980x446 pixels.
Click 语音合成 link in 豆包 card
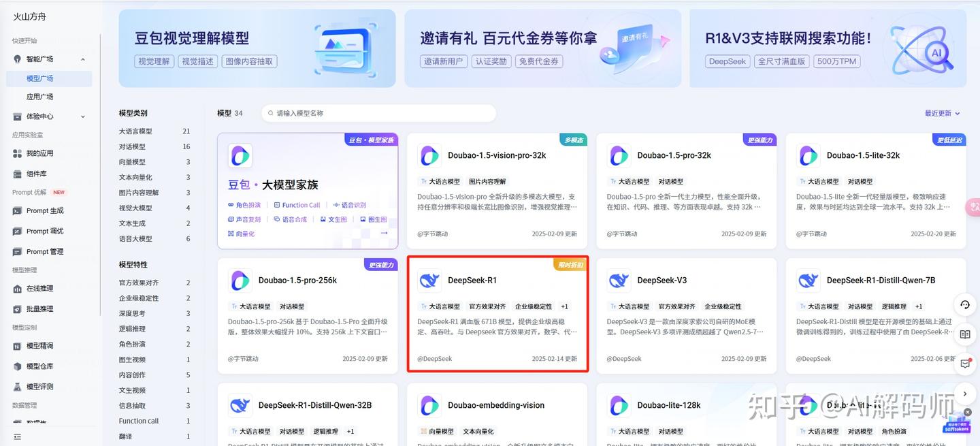point(290,219)
